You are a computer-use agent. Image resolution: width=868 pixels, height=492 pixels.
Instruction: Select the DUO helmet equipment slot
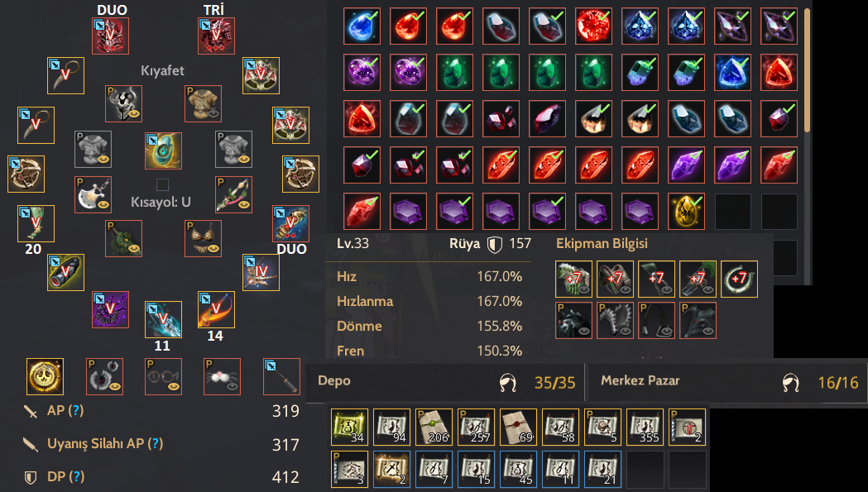[x=111, y=36]
